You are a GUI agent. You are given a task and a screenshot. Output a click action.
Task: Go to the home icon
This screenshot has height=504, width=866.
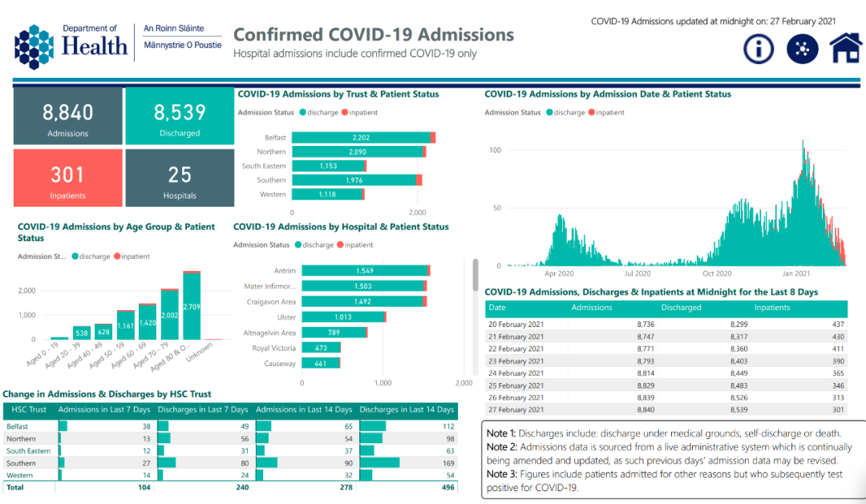(846, 48)
